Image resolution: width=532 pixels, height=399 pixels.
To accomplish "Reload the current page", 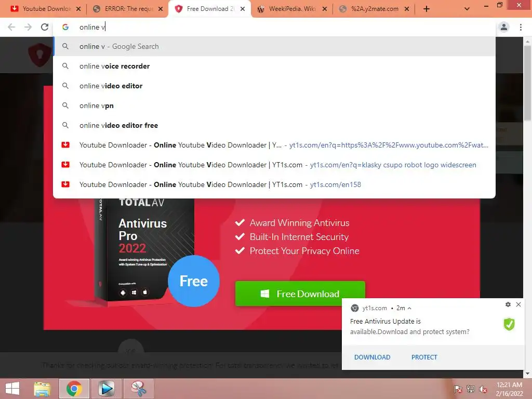I will [45, 27].
